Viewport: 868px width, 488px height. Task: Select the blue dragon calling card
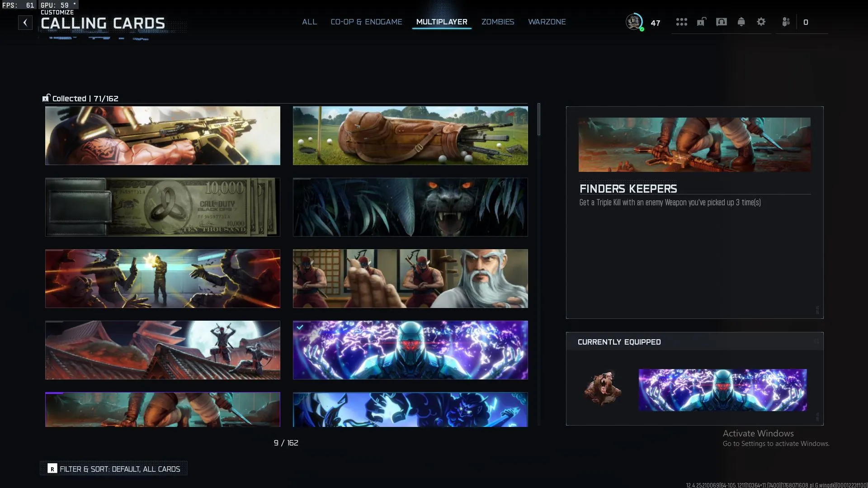pyautogui.click(x=410, y=409)
